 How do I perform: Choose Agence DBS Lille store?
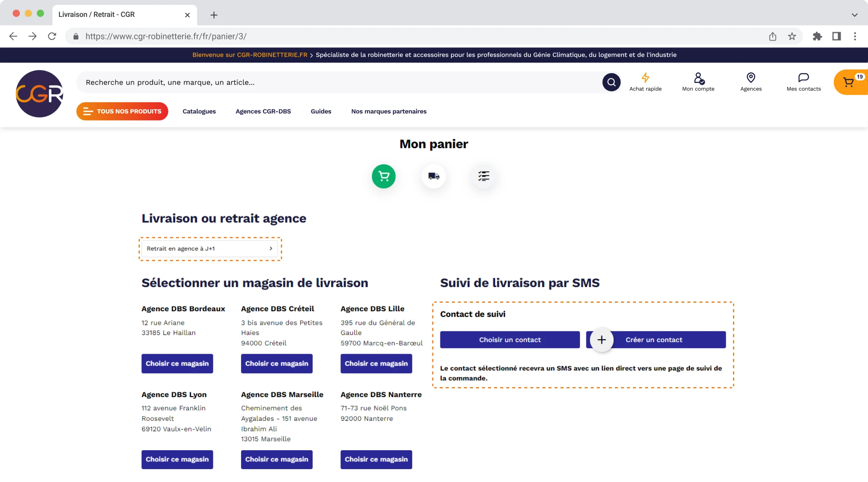(376, 363)
